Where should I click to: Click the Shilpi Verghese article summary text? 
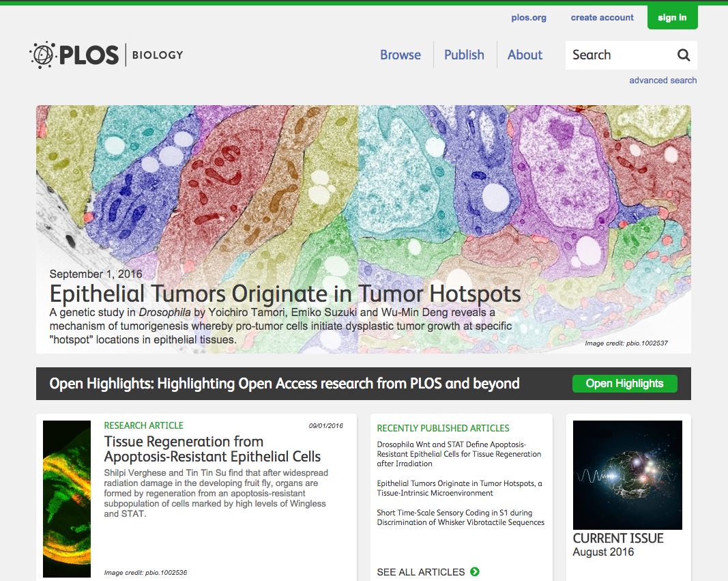coord(216,493)
